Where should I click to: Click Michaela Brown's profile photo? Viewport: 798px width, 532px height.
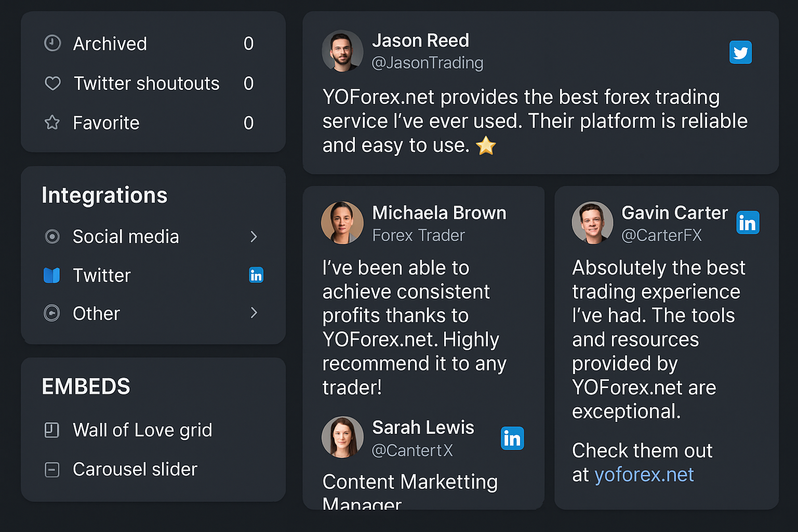(x=342, y=222)
